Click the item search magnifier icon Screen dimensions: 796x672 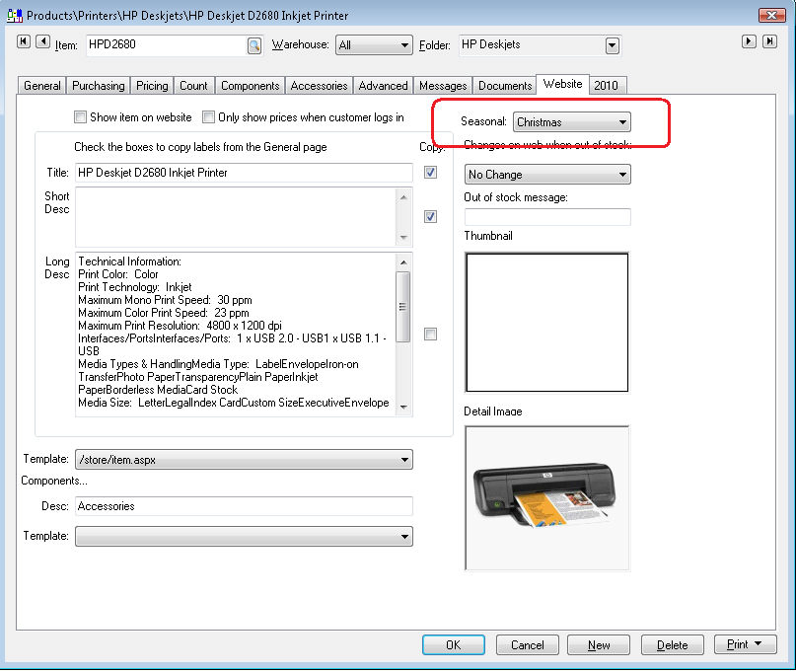253,45
